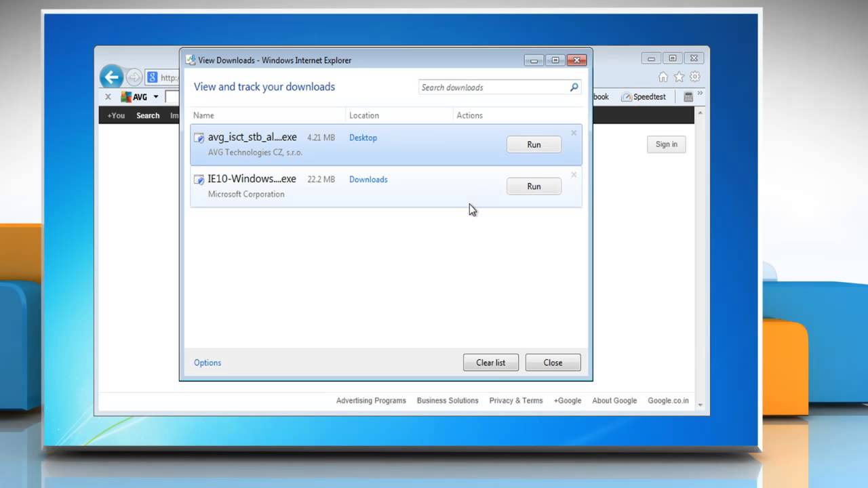This screenshot has height=488, width=868.
Task: Maximize the Internet Explorer main window
Action: pos(672,59)
